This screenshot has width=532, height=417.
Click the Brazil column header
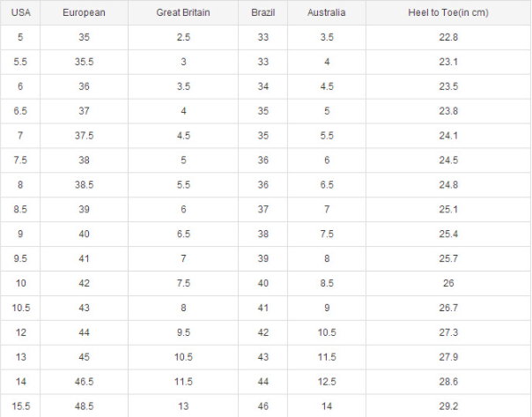(262, 13)
